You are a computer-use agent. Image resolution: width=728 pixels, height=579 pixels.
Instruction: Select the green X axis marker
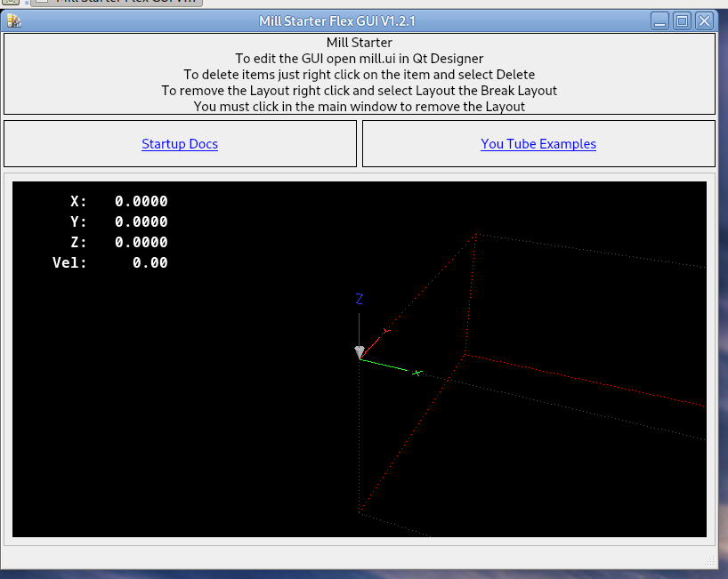coord(417,373)
